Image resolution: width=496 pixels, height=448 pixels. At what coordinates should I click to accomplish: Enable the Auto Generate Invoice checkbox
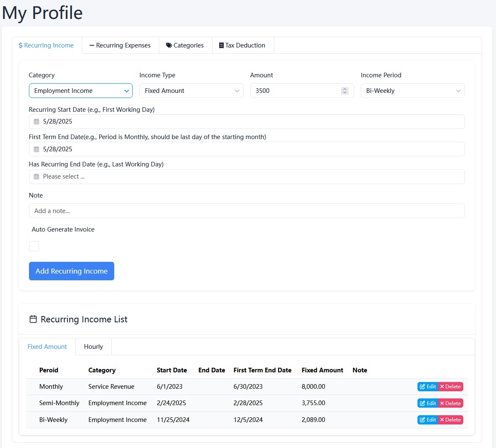[x=34, y=246]
